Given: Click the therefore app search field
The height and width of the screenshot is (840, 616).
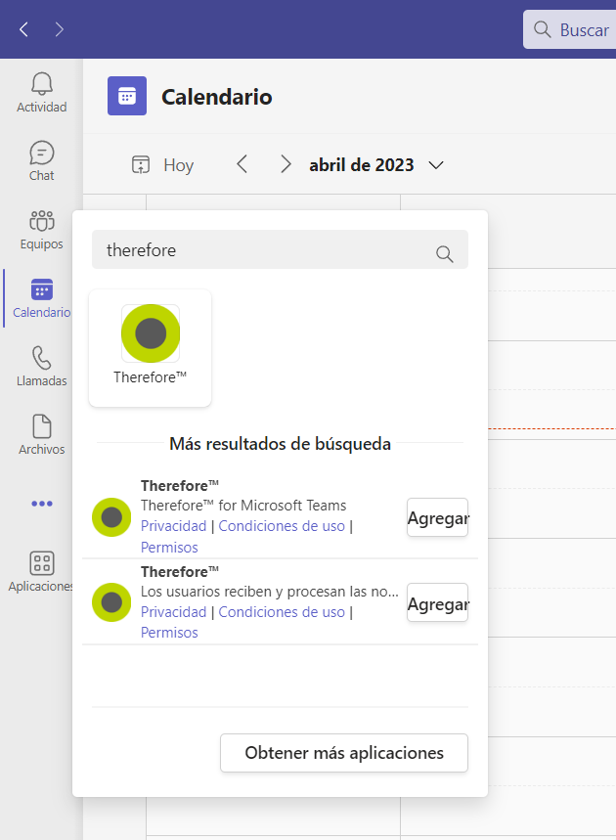Looking at the screenshot, I should [281, 249].
